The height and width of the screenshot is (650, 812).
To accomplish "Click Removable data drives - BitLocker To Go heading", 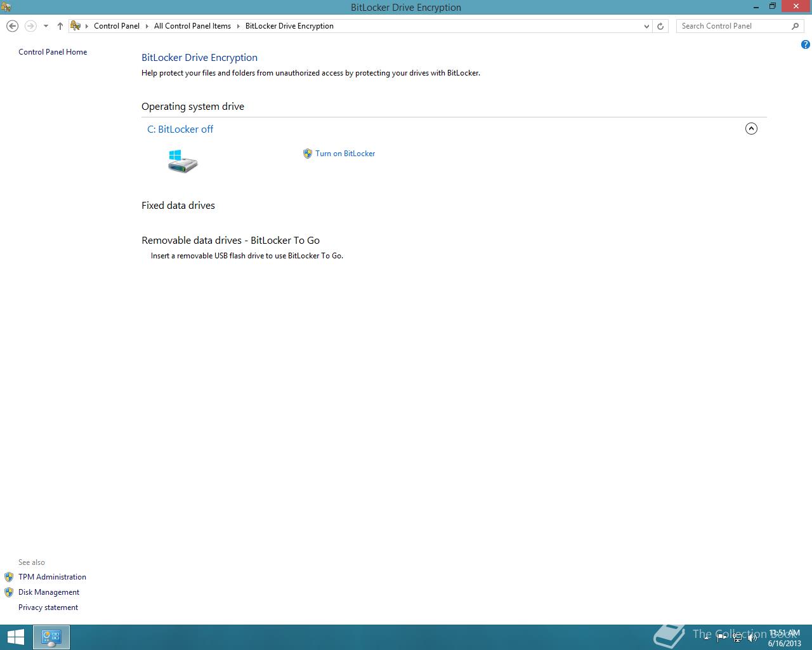I will [231, 241].
